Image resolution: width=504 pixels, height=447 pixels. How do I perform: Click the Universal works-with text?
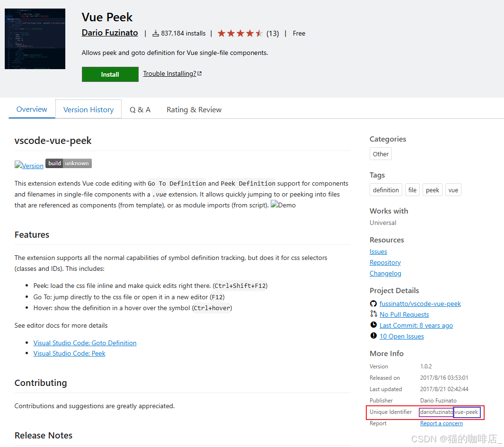coord(383,223)
